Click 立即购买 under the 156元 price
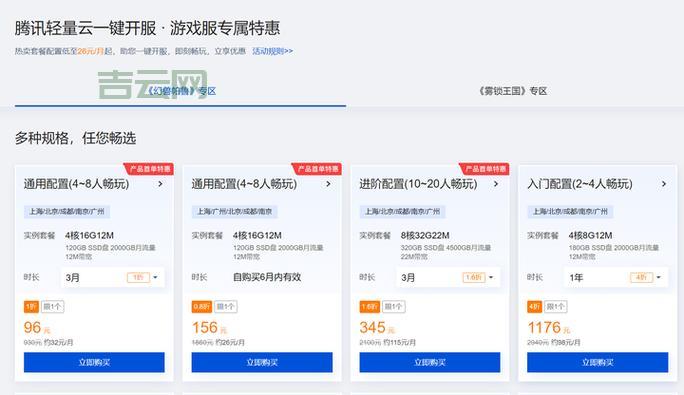The height and width of the screenshot is (395, 684). (x=262, y=362)
